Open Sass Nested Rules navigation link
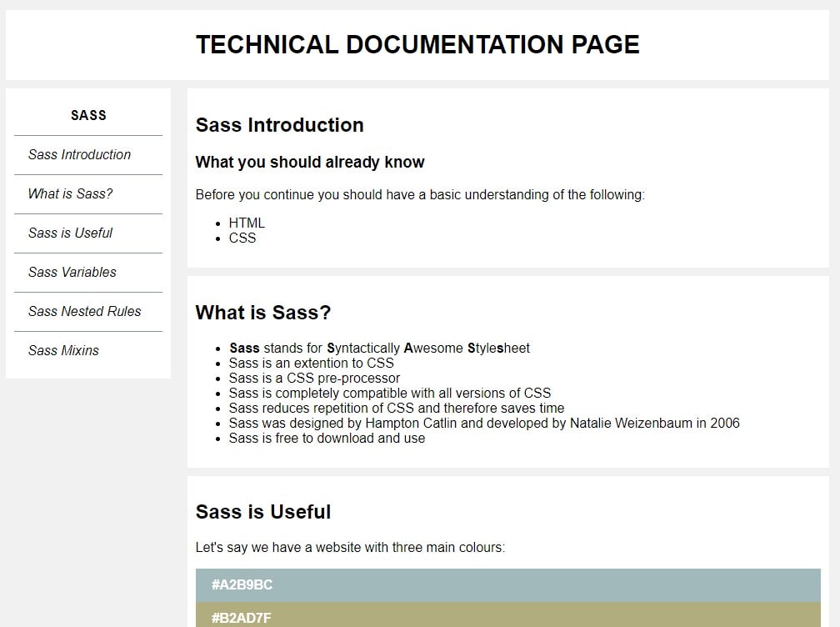 [85, 311]
